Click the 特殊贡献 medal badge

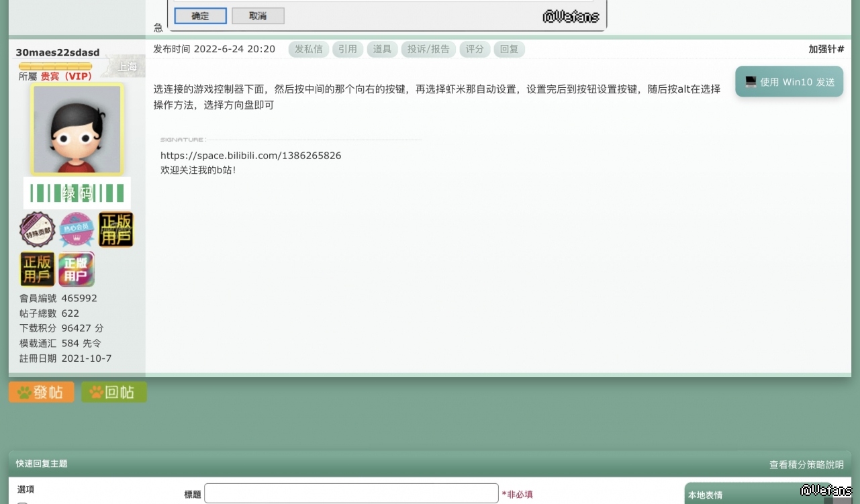38,230
